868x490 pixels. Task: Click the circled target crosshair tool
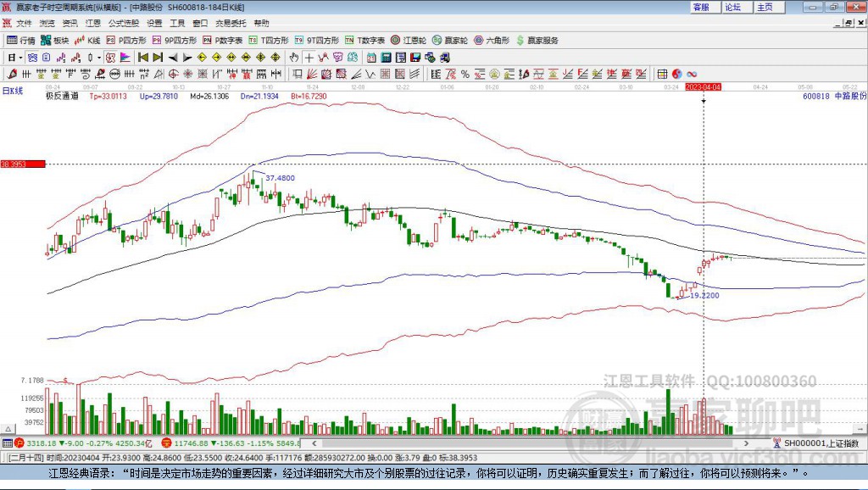click(173, 75)
